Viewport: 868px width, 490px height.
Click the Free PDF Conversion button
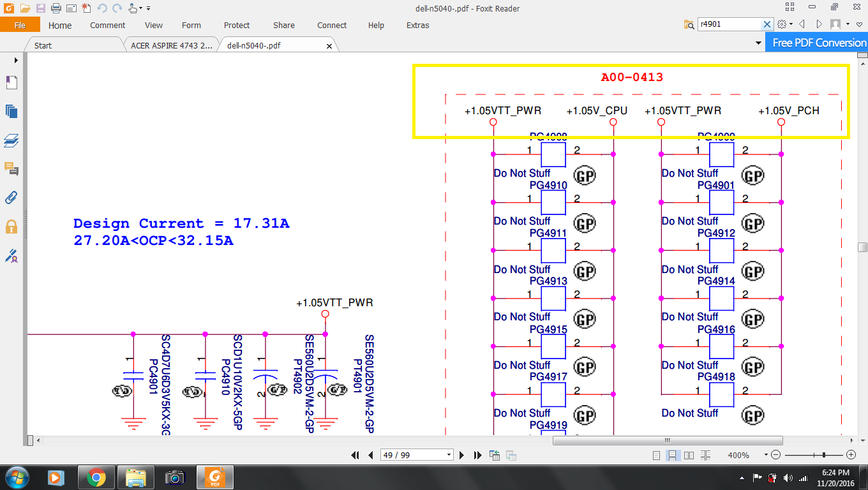tap(819, 43)
